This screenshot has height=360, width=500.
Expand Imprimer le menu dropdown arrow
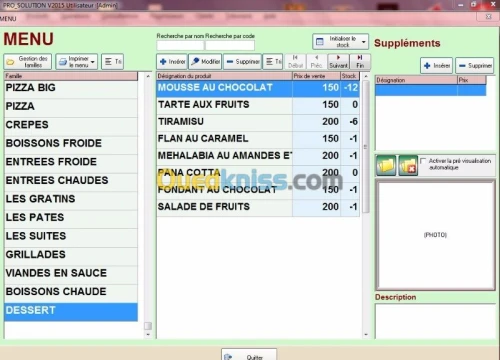tap(93, 62)
